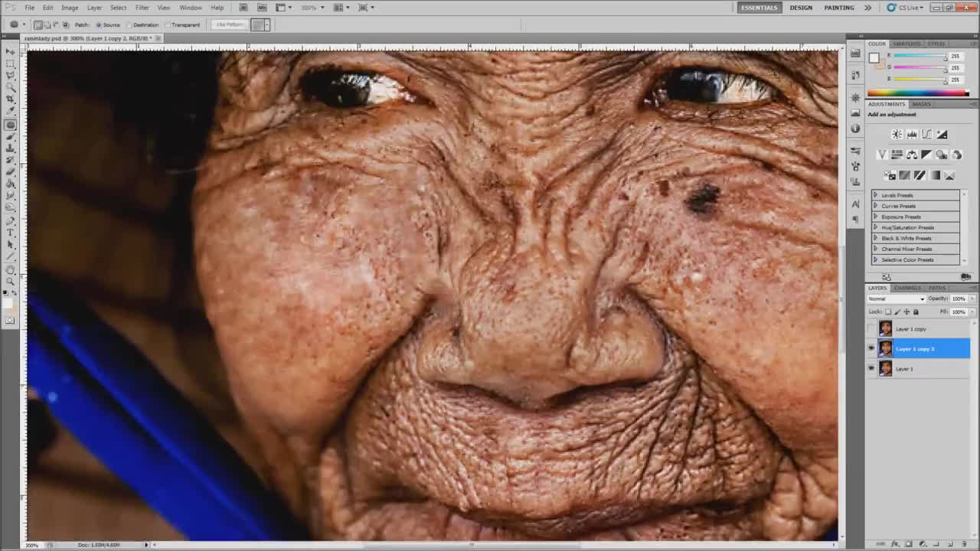Hide the Layer 1 copy 2 layer

(x=871, y=349)
